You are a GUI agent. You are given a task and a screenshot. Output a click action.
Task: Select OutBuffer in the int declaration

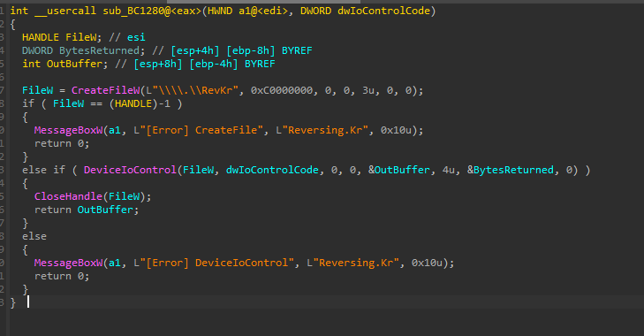tap(74, 64)
